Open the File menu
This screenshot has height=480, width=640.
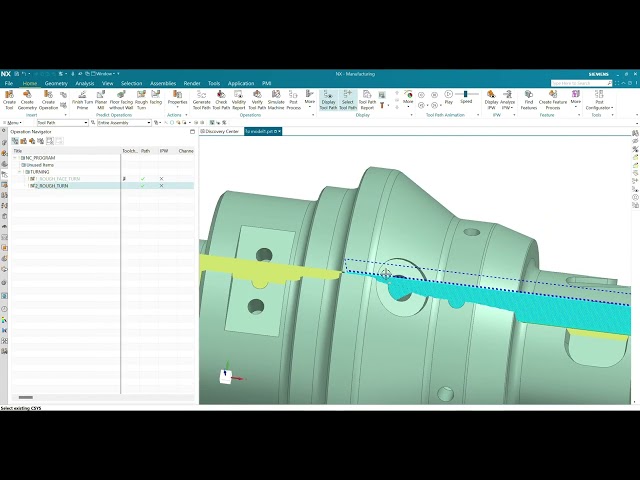(9, 83)
